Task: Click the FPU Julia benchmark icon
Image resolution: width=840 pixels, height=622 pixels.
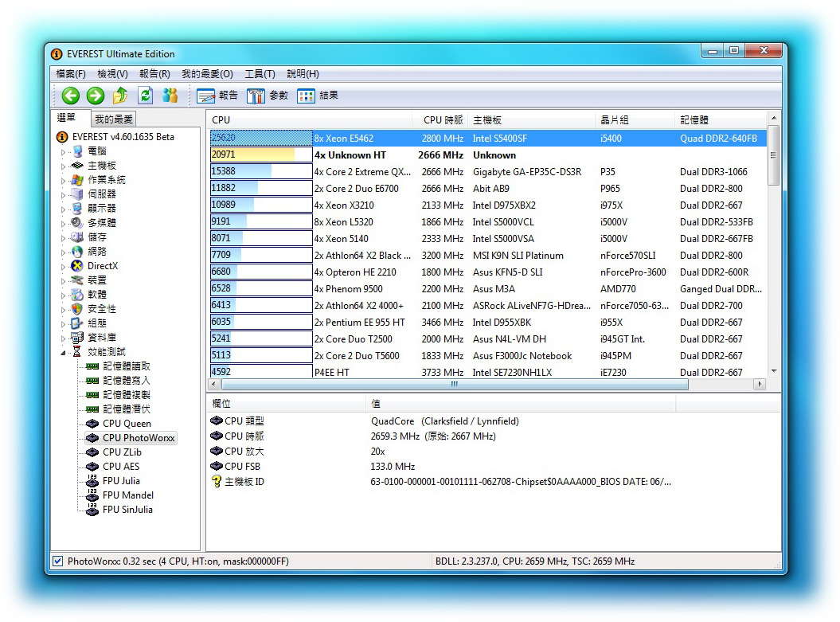Action: (92, 481)
